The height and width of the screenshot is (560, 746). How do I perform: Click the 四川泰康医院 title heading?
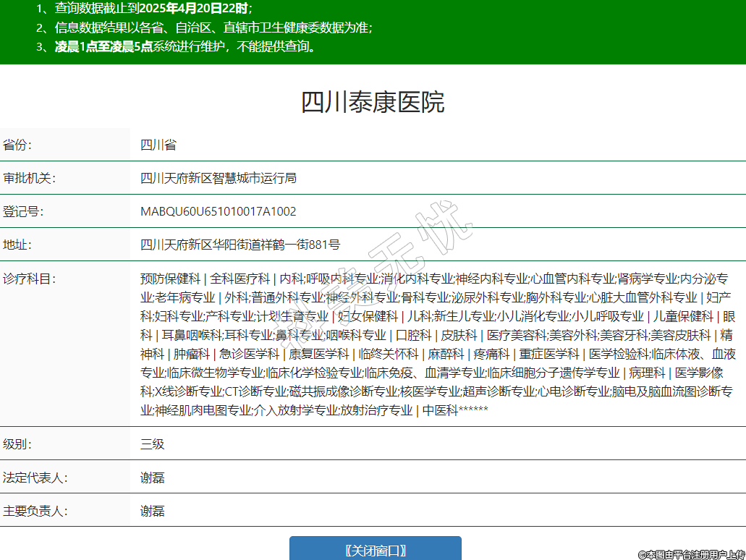373,102
